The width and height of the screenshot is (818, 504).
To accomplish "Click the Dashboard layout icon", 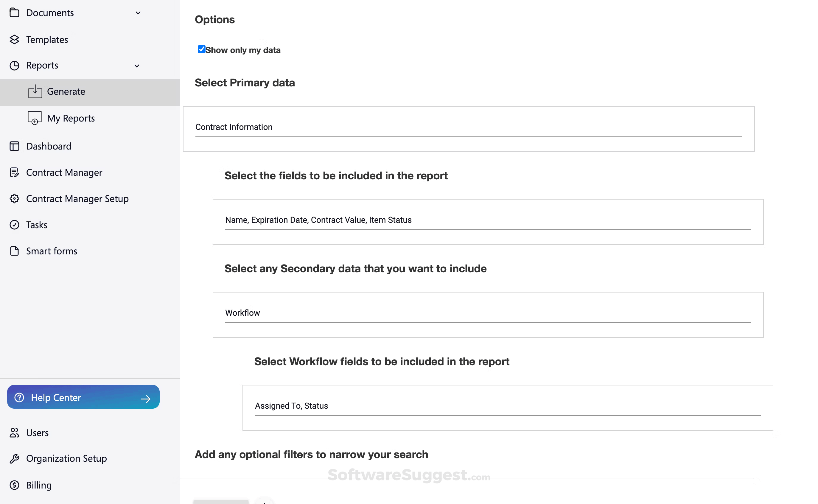I will (x=14, y=146).
